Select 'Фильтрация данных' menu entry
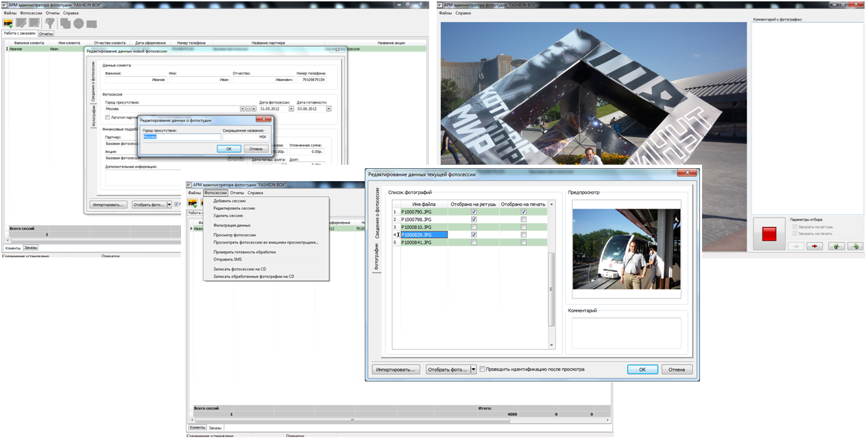Image resolution: width=868 pixels, height=446 pixels. 232,225
